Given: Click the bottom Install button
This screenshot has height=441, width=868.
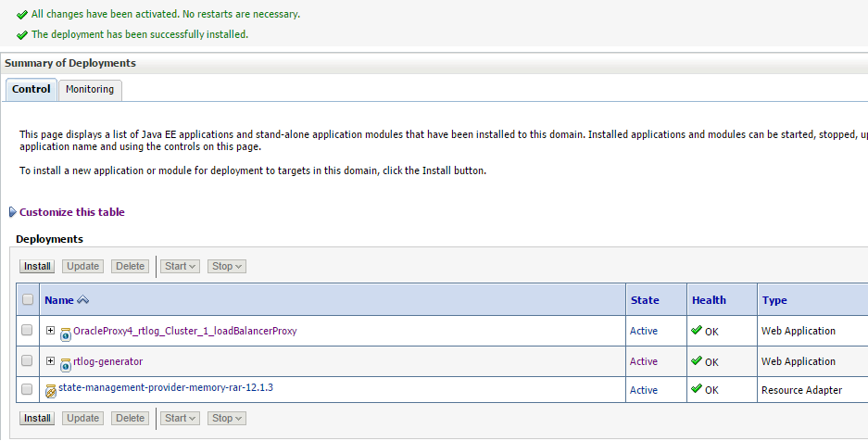Looking at the screenshot, I should 37,419.
